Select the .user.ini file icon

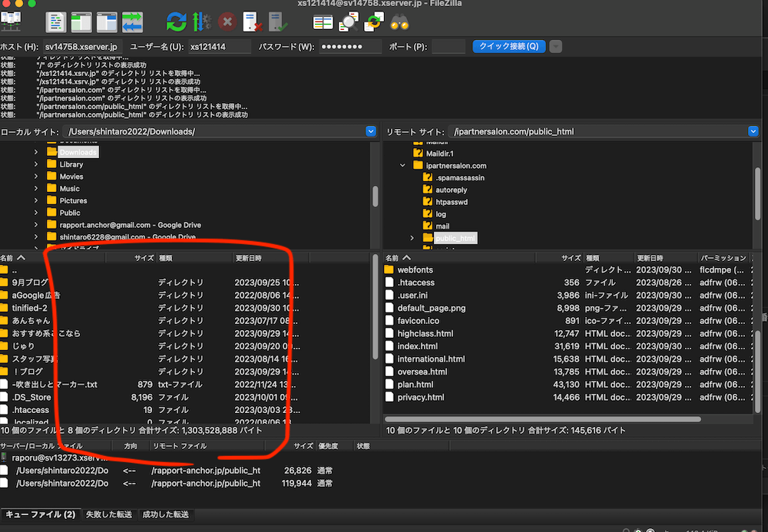point(389,295)
